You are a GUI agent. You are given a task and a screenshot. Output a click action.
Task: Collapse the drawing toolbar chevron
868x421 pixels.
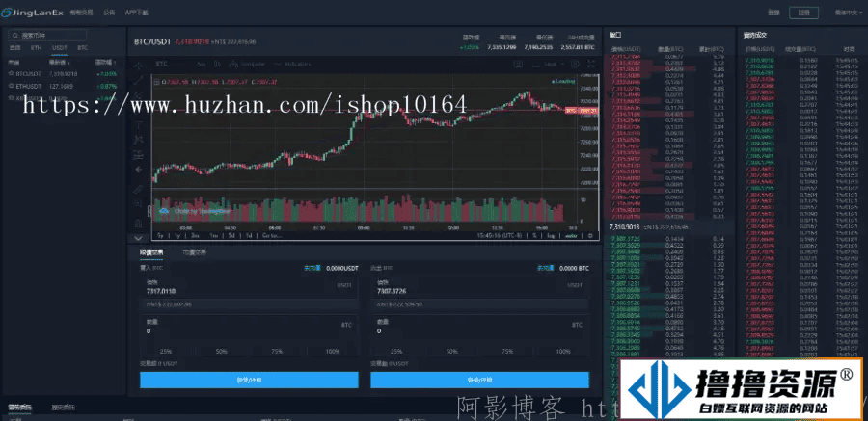click(x=138, y=237)
